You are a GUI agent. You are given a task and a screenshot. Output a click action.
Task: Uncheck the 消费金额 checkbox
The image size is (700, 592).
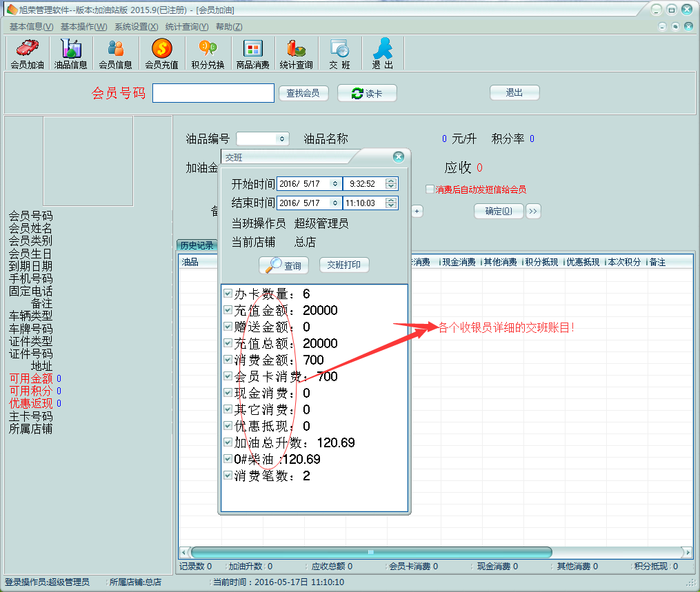228,360
